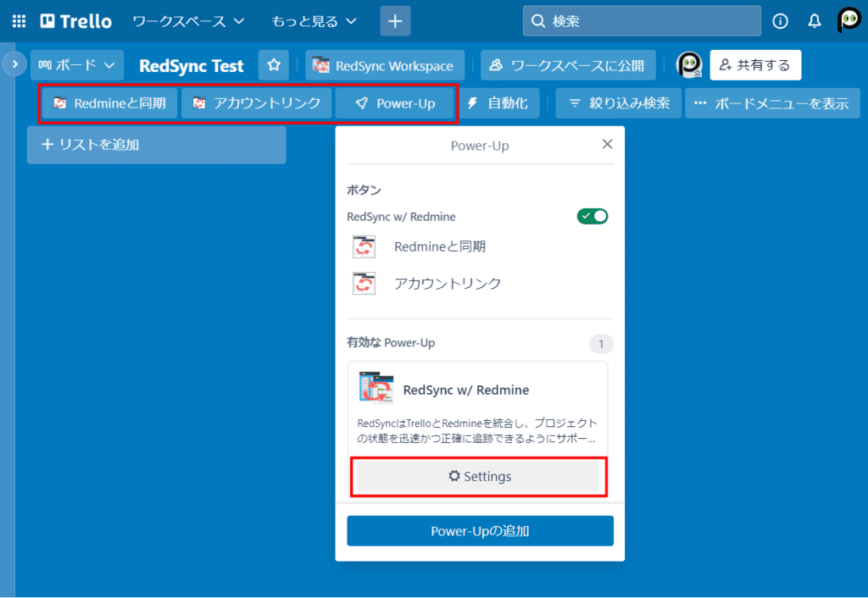Close the Power-Up popup

coord(607,145)
